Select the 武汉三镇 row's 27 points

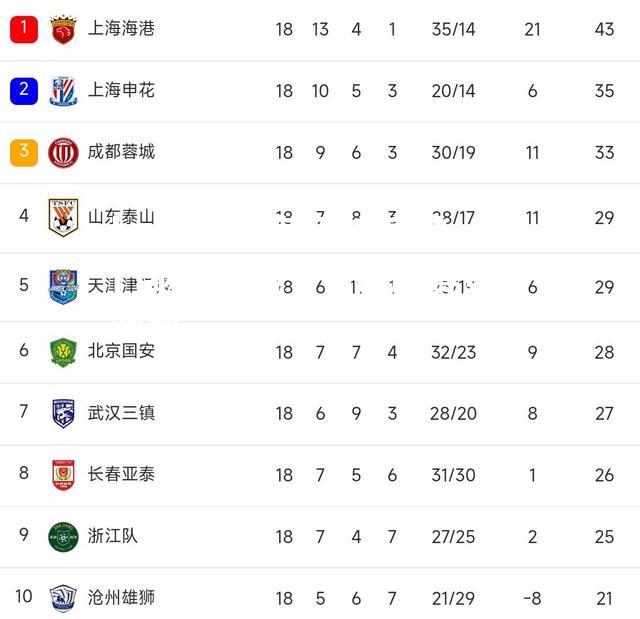click(604, 413)
